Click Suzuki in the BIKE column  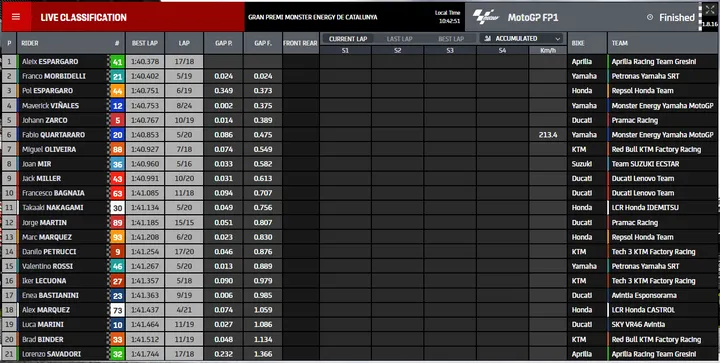[582, 164]
